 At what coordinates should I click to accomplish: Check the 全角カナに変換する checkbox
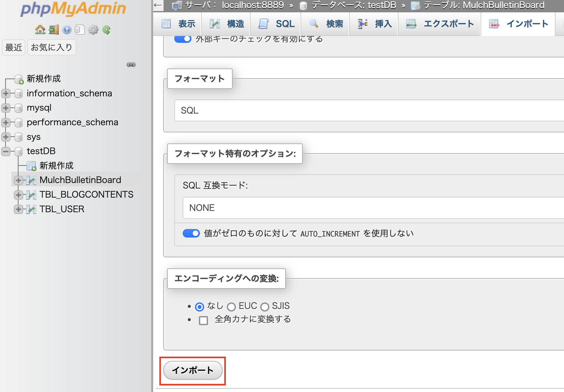point(203,320)
